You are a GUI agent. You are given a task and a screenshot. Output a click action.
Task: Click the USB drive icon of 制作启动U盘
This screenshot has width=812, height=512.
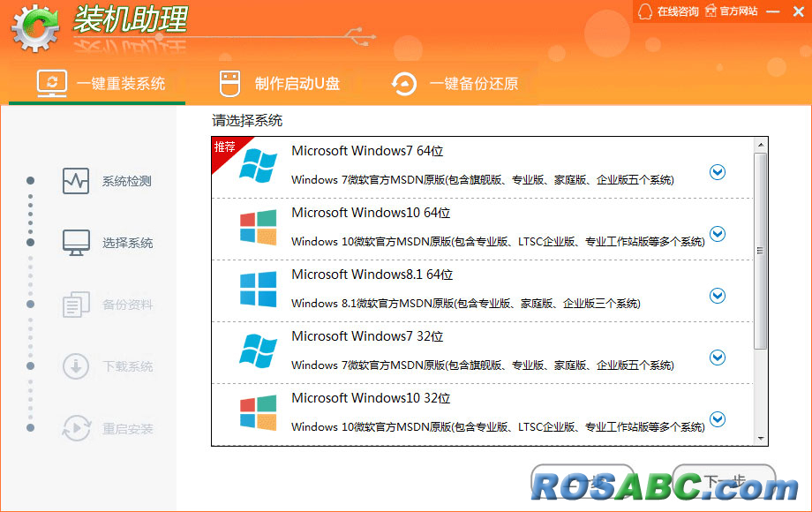point(230,83)
